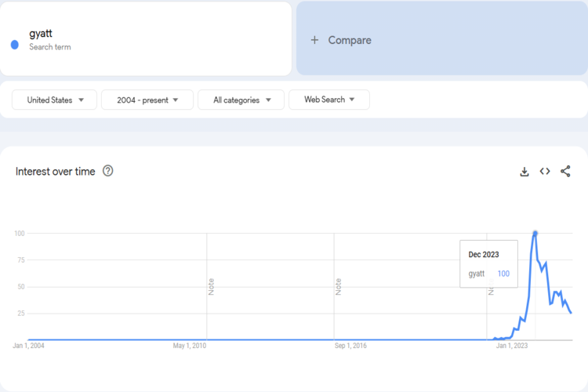Click the Note marker near Sep 1, 2016
This screenshot has height=392, width=588.
pyautogui.click(x=338, y=287)
